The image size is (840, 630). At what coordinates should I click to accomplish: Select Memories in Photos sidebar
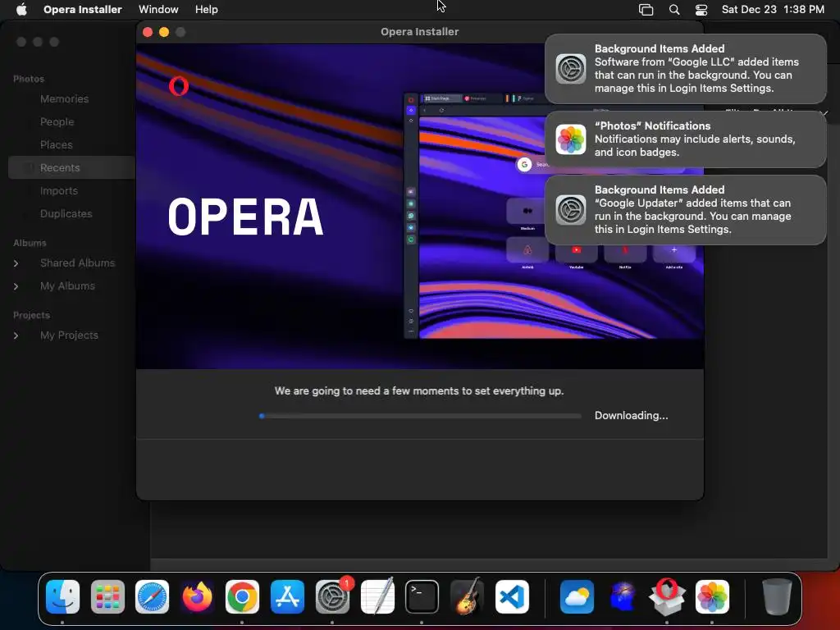click(64, 99)
